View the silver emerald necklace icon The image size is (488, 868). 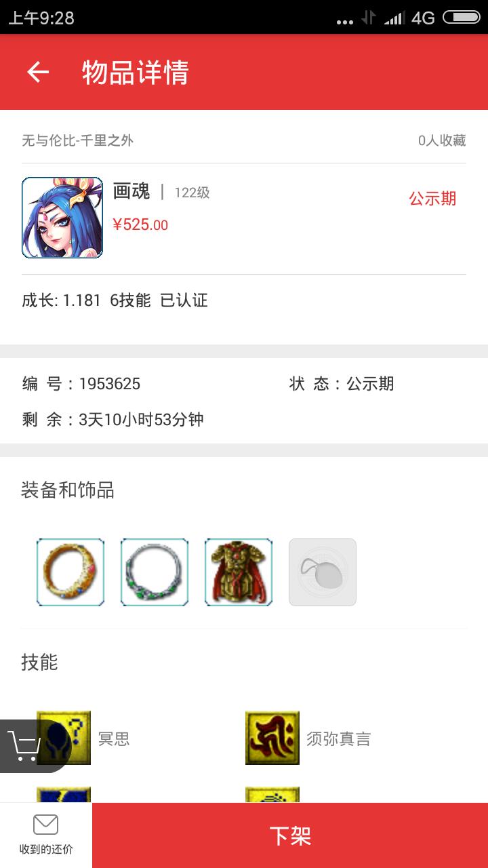coord(155,572)
